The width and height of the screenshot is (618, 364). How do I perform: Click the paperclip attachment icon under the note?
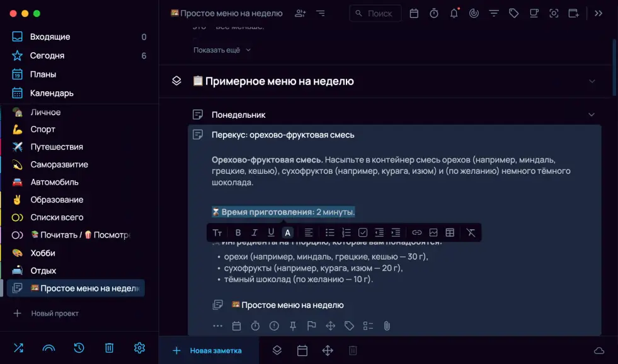click(x=387, y=326)
